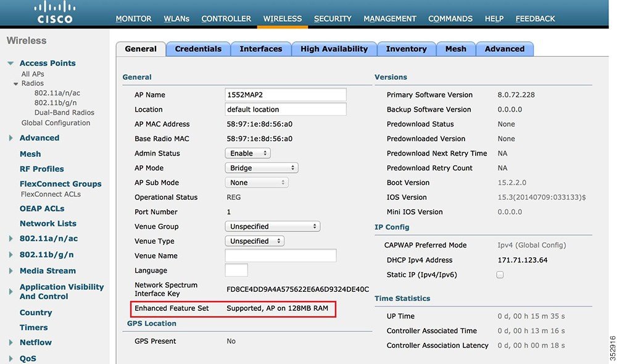
Task: Open 802.11a/n/ac sidebar link
Action: (49, 239)
